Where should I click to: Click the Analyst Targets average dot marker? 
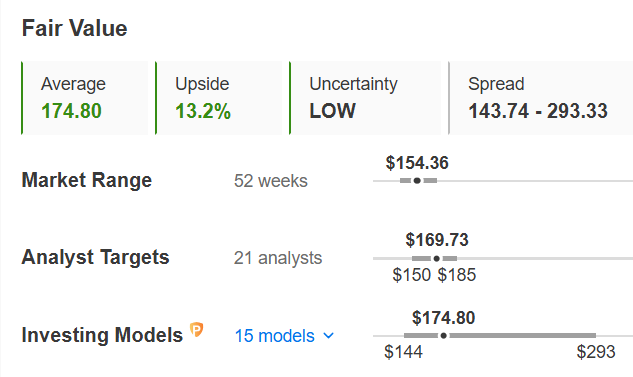pos(436,258)
